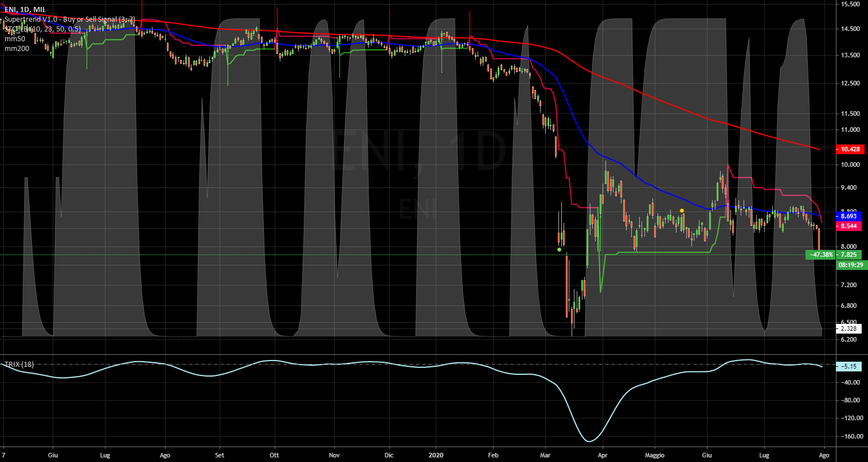The height and width of the screenshot is (462, 868).
Task: Click the 14.500 price axis label
Action: tap(850, 29)
